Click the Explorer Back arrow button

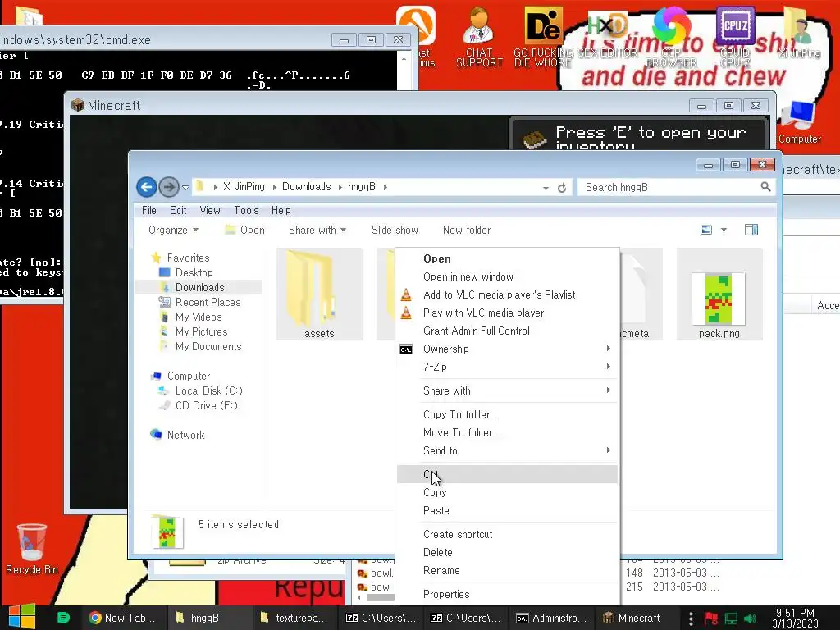146,187
